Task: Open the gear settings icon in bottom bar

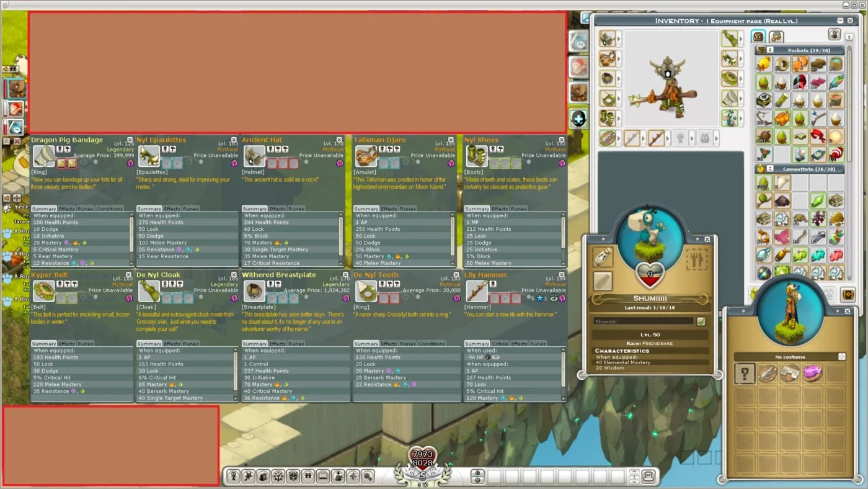Action: click(x=368, y=477)
